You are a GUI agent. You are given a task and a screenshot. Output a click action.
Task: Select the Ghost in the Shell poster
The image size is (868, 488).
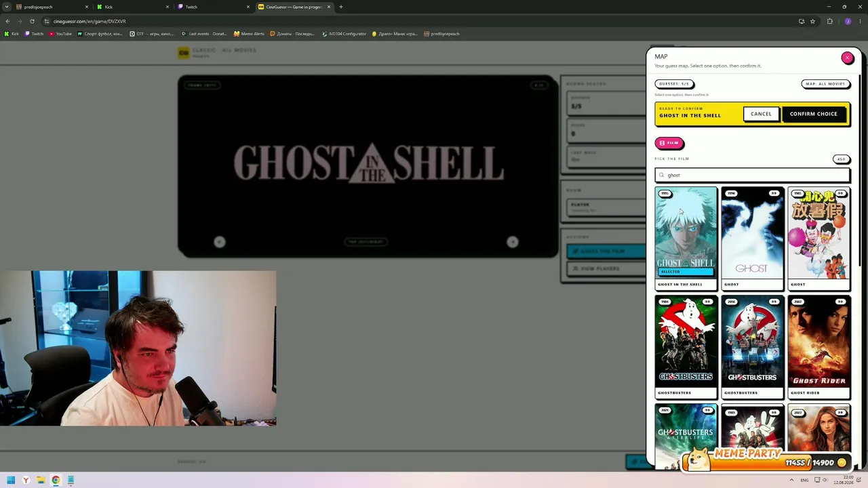point(686,232)
